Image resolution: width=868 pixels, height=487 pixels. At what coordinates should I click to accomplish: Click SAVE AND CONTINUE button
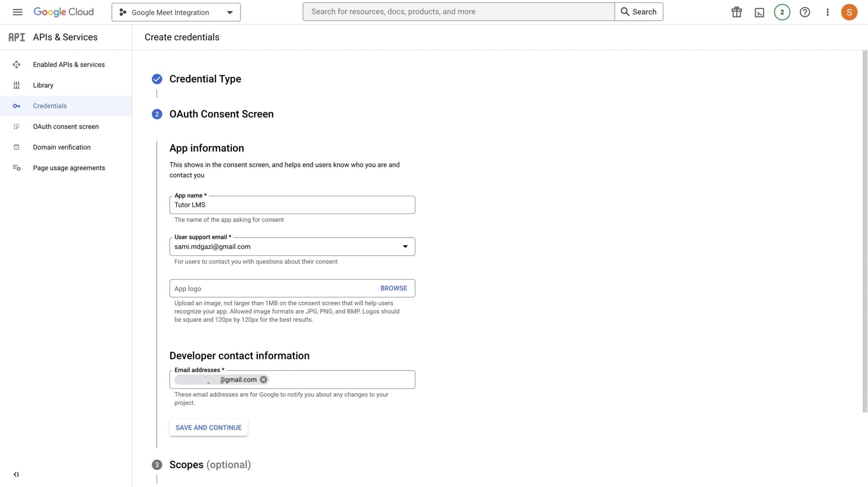pos(208,427)
